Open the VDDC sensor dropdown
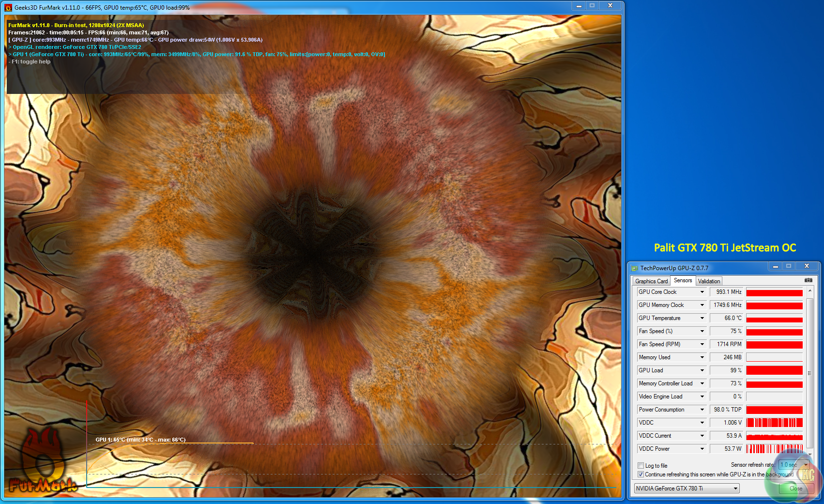Screen dimensions: 824x504 pyautogui.click(x=702, y=423)
